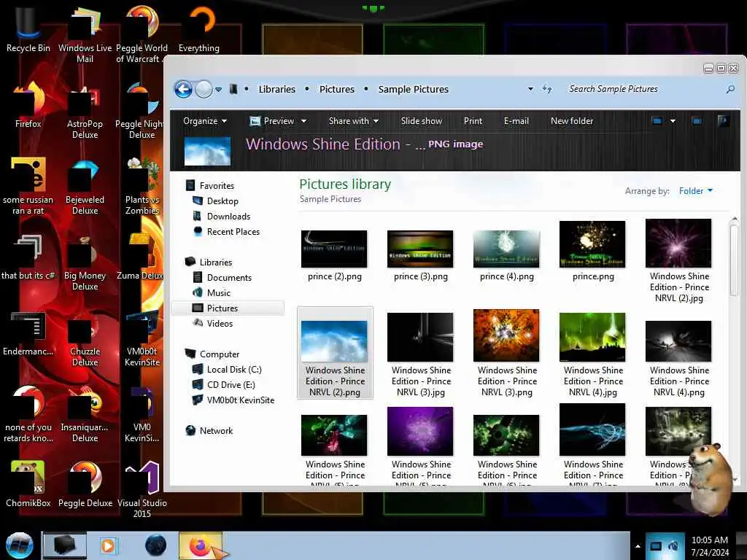Open Arrange by Folder dropdown

click(695, 191)
